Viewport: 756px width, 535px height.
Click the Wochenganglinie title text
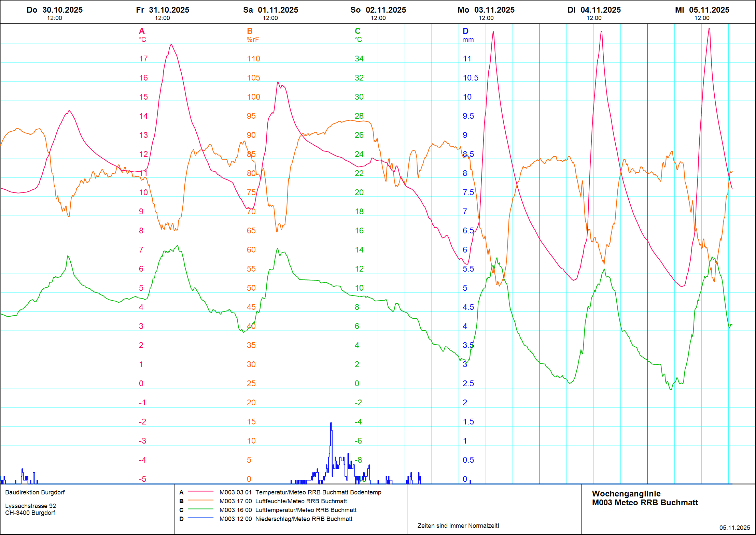tap(626, 493)
